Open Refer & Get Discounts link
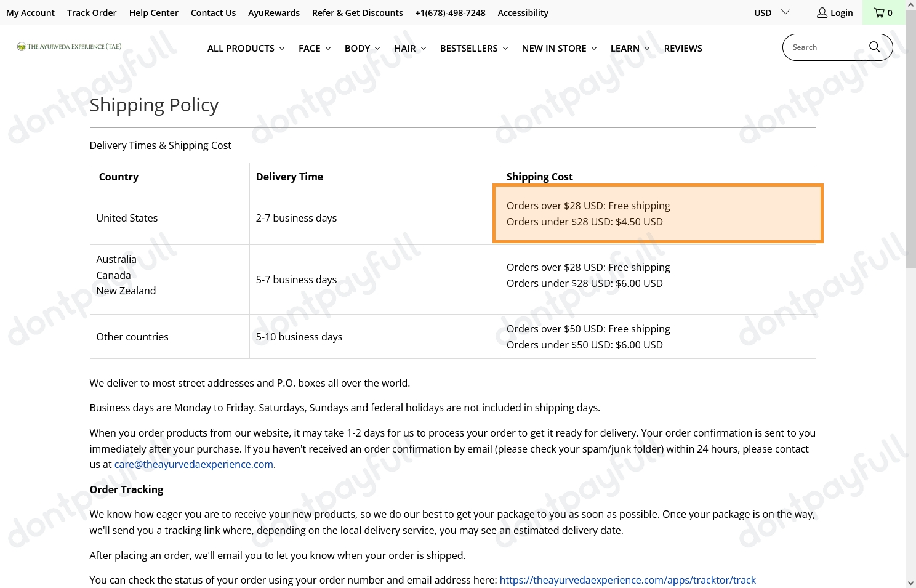 click(357, 13)
